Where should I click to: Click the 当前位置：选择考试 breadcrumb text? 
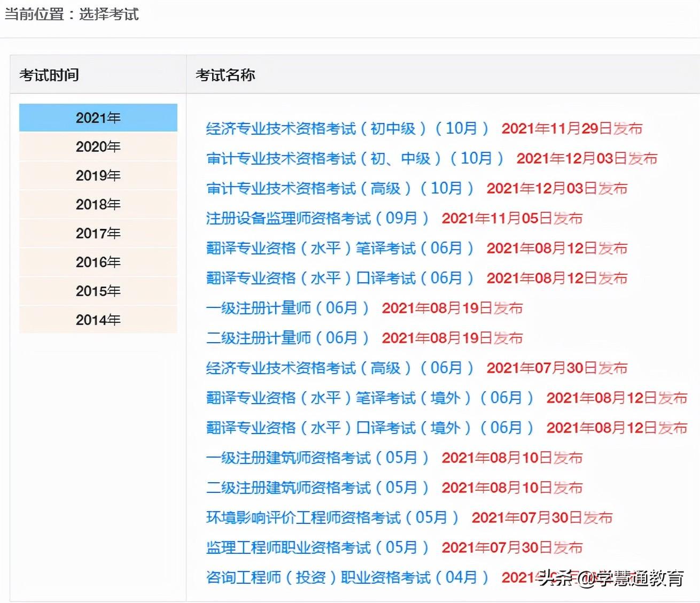tap(72, 14)
